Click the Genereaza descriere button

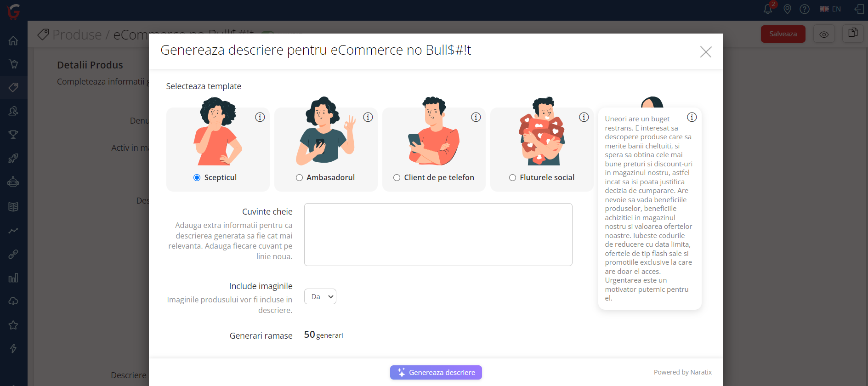tap(436, 372)
